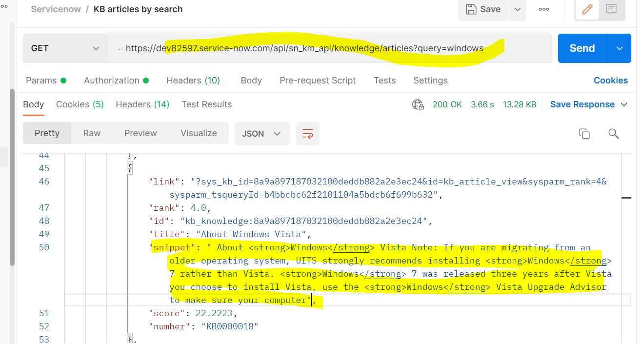This screenshot has height=344, width=644.
Task: Open the Save Response dropdown
Action: click(588, 104)
